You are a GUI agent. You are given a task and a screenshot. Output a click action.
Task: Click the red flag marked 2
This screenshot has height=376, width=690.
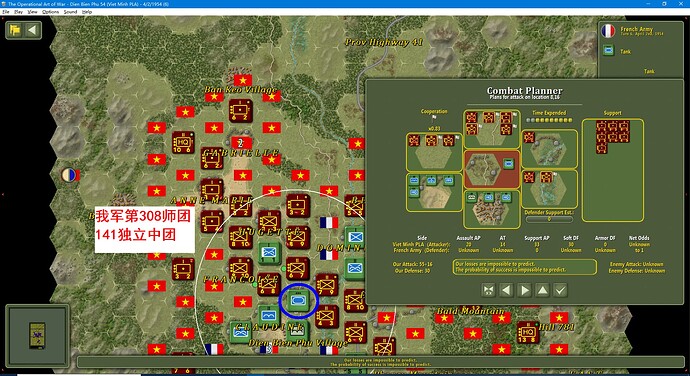coord(241,143)
